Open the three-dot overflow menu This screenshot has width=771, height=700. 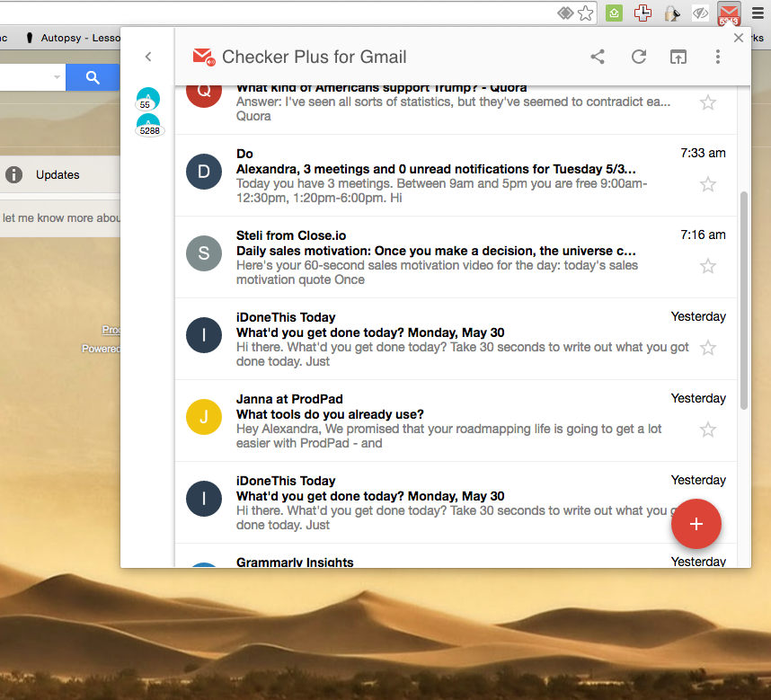pos(718,57)
